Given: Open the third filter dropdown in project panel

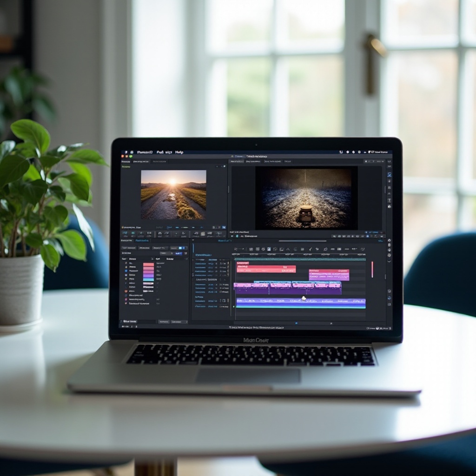Looking at the screenshot, I should point(160,248).
